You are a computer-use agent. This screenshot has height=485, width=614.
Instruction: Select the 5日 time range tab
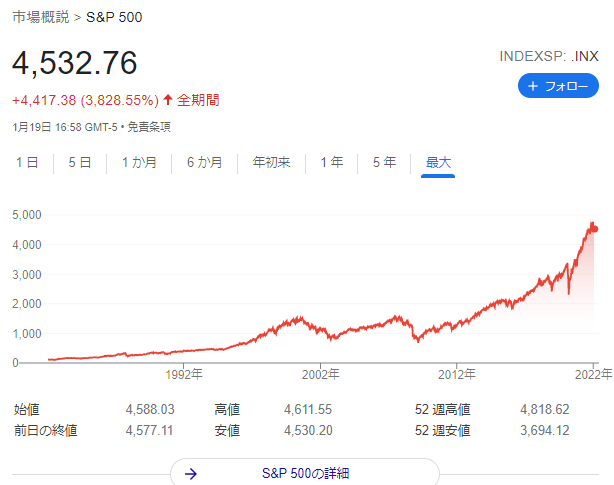point(80,162)
